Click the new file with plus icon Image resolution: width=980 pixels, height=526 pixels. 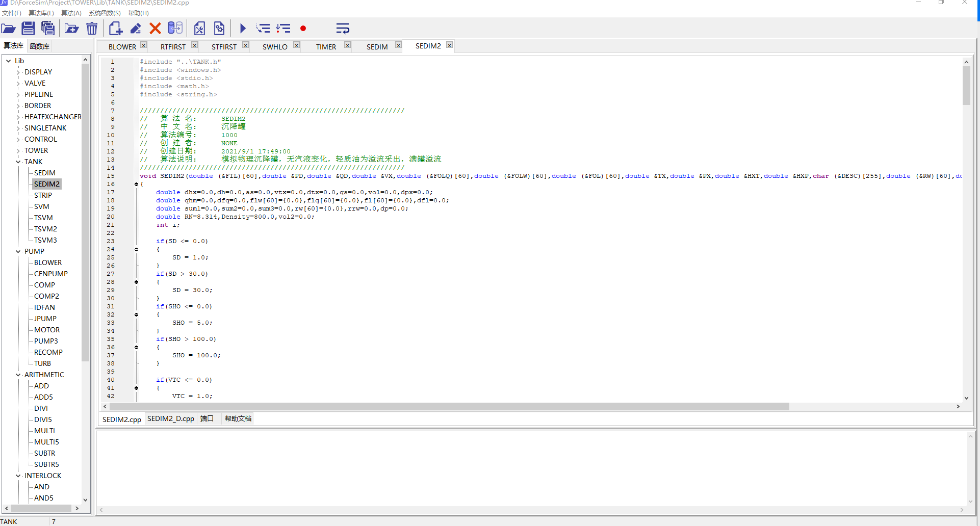coord(115,29)
